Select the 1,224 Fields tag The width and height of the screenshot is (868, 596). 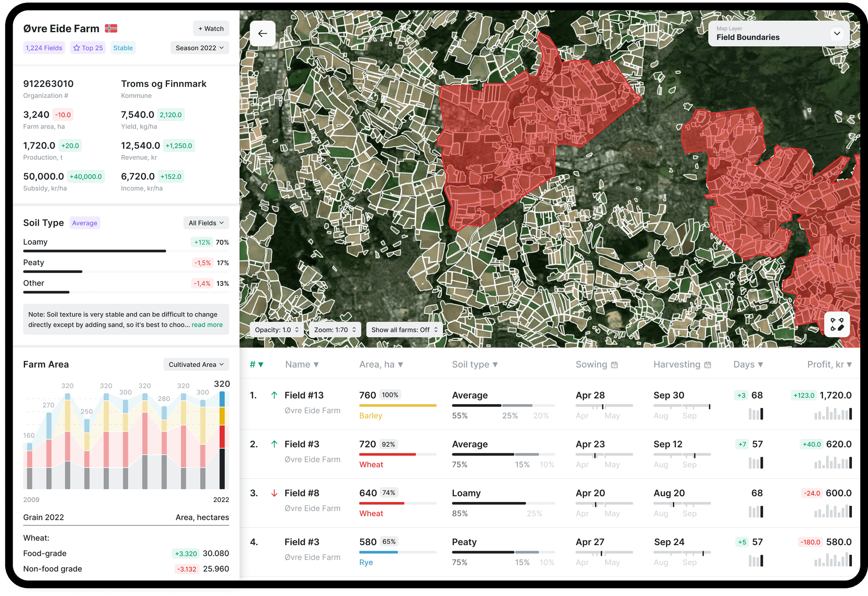click(44, 48)
